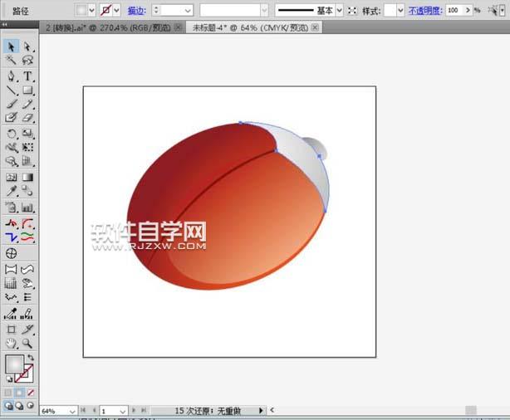Go to the first artboard
This screenshot has width=510, height=420.
tap(83, 410)
